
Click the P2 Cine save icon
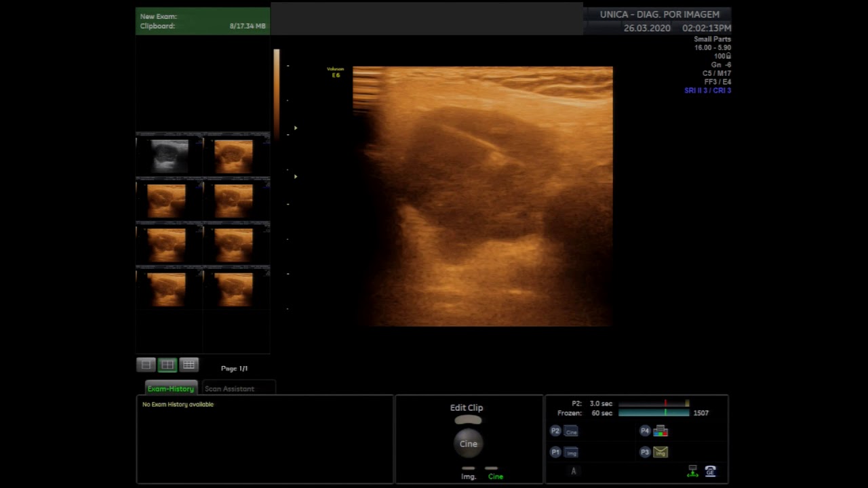(x=571, y=431)
